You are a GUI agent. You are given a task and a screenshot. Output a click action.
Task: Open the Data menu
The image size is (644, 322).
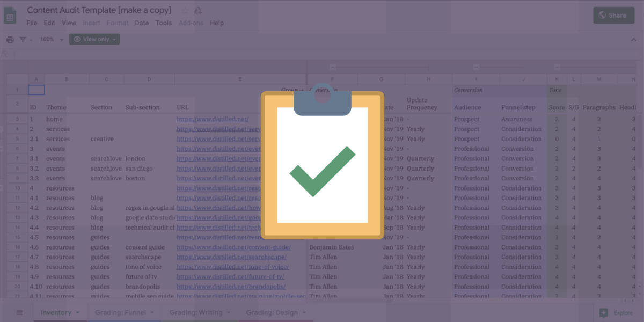click(141, 23)
